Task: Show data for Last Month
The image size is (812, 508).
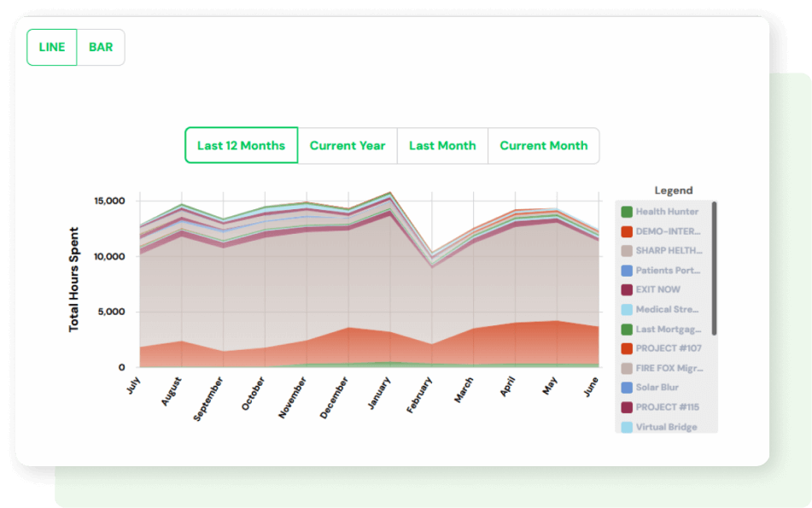Action: tap(442, 145)
